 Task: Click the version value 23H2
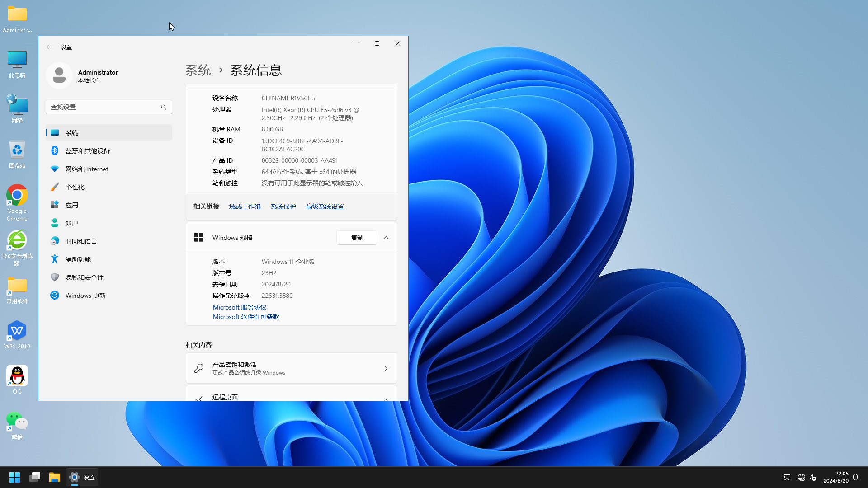click(269, 273)
